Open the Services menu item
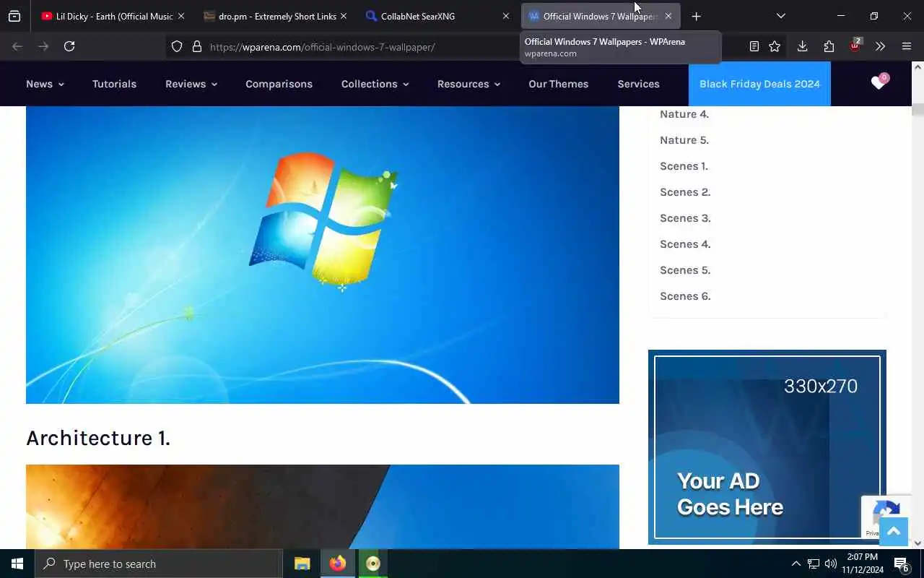This screenshot has height=578, width=924. [x=638, y=84]
